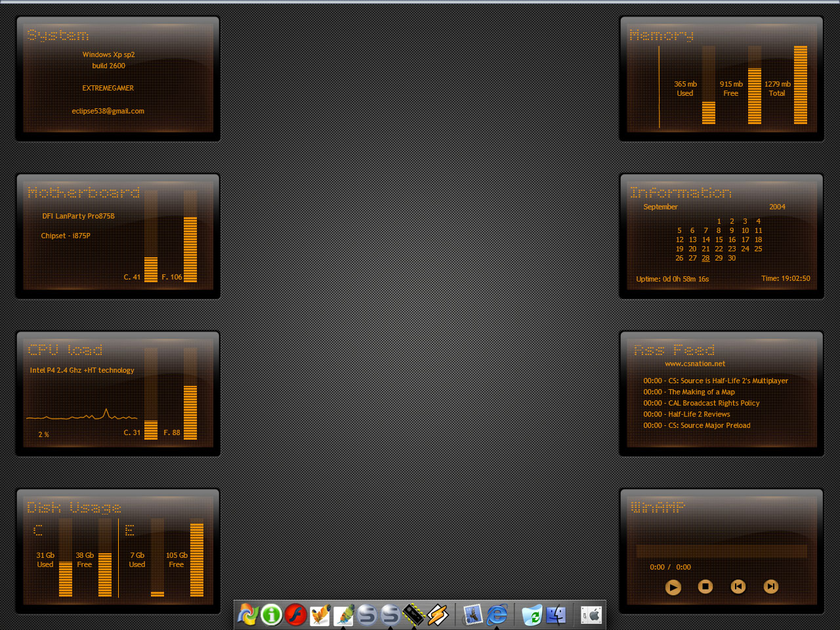This screenshot has height=630, width=840.
Task: Open the S icon beside the feather icons
Action: click(x=367, y=614)
